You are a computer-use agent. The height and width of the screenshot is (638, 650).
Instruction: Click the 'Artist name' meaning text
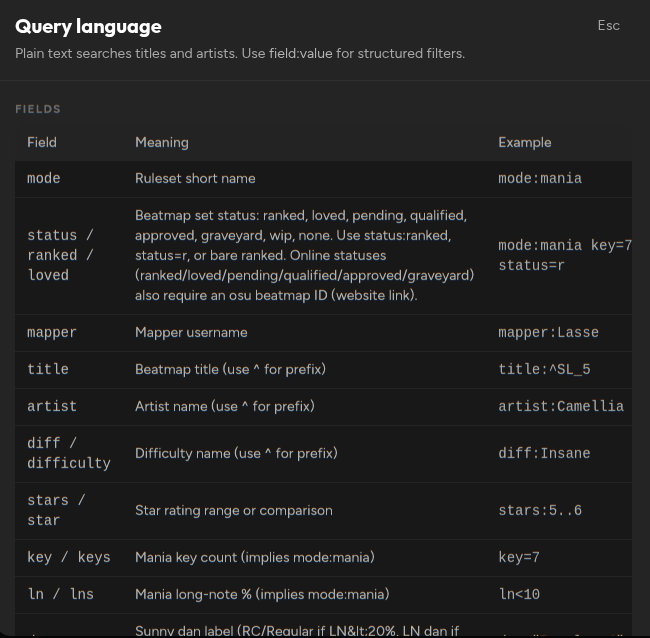tap(225, 406)
